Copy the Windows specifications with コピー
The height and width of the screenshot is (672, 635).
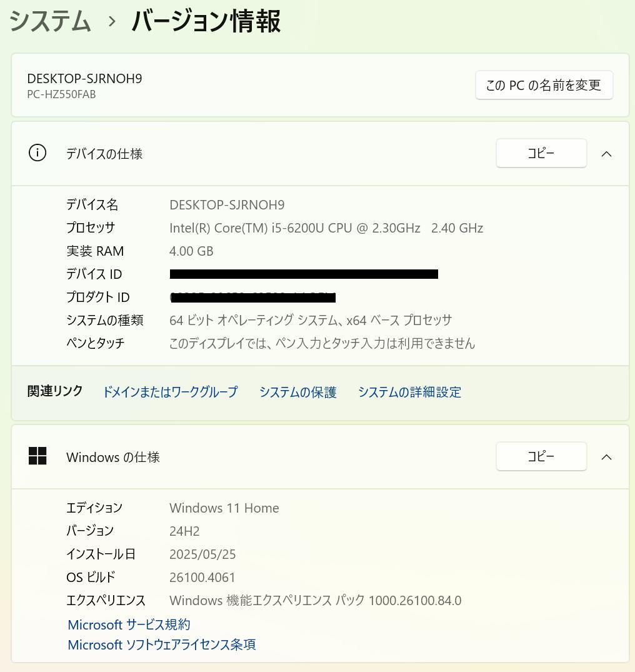coord(541,456)
